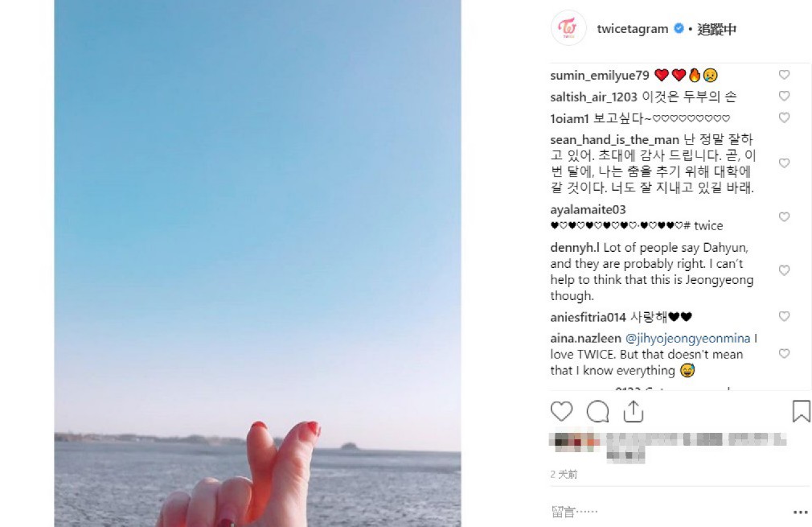Like aniesfitria014's comment heart
812x527 pixels.
pyautogui.click(x=784, y=316)
